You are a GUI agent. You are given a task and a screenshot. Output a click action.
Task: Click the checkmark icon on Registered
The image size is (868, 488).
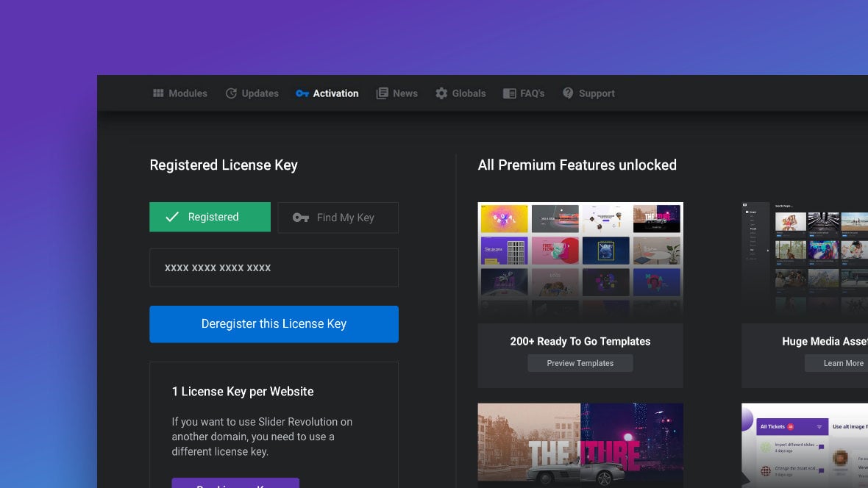pyautogui.click(x=172, y=217)
